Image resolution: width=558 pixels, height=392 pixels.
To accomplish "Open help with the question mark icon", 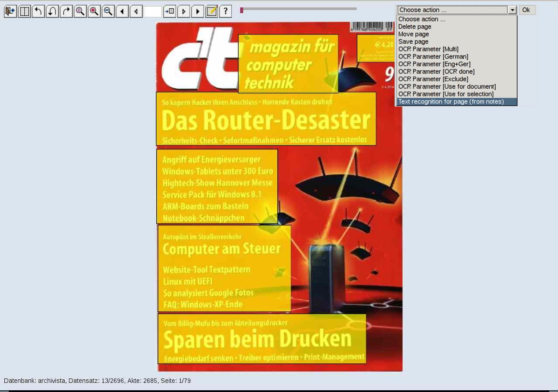I will (x=226, y=11).
